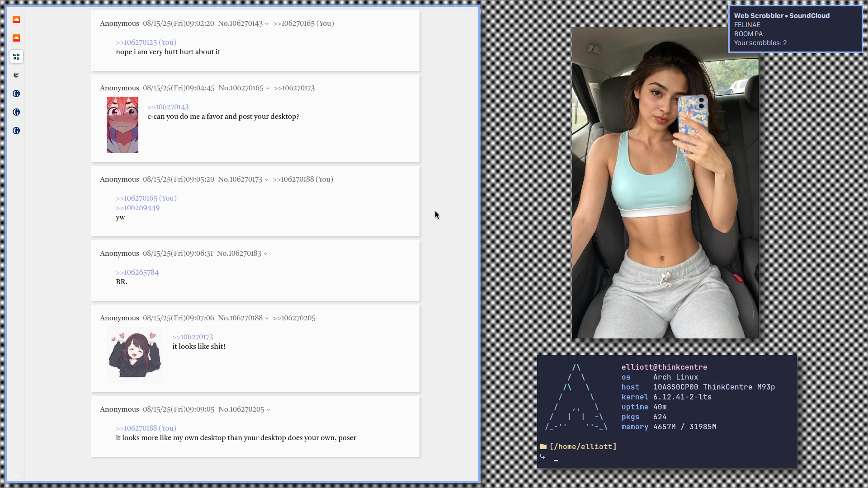Expand post menu arrow for No.106270183
Image resolution: width=868 pixels, height=488 pixels.
pyautogui.click(x=265, y=254)
